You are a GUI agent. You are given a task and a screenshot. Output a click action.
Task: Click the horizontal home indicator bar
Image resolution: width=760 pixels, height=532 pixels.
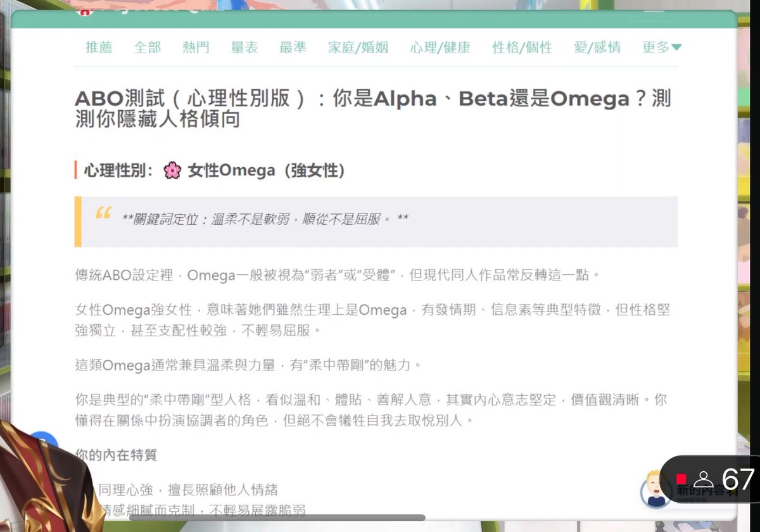(277, 517)
